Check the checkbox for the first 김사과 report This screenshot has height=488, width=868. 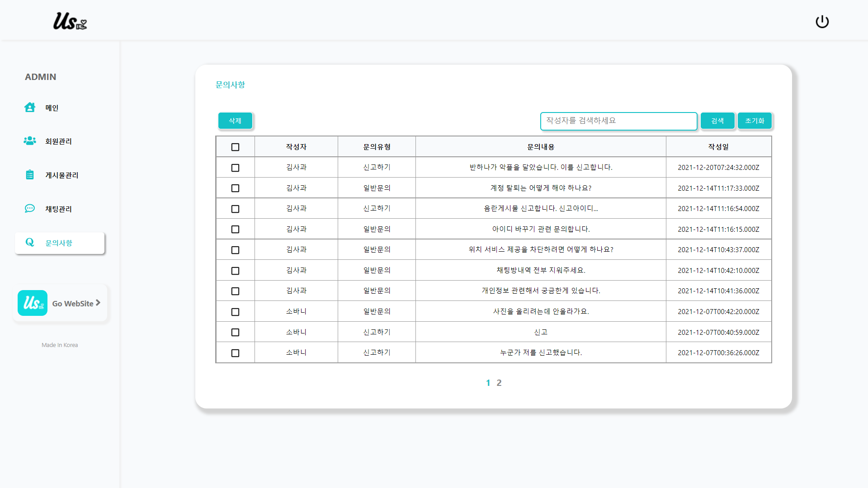pos(235,168)
